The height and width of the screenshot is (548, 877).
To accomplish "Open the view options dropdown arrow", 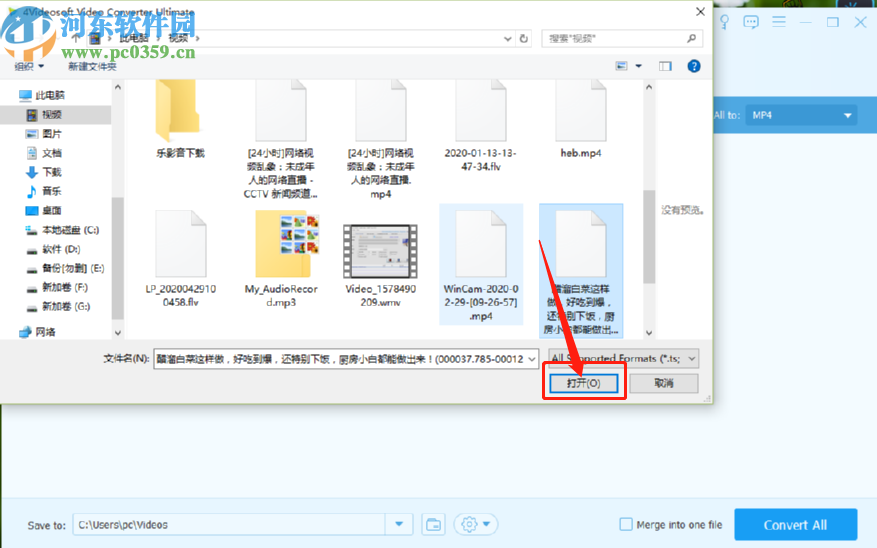I will coord(638,66).
